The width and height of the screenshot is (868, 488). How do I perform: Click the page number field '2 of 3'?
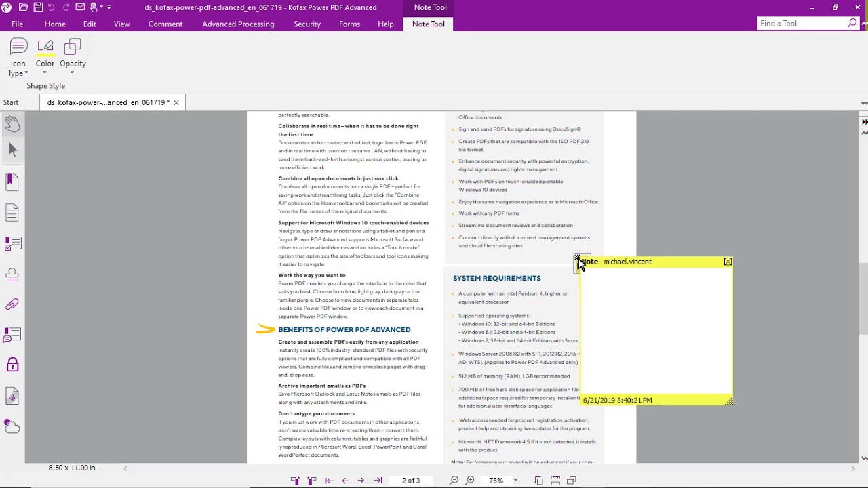pos(411,481)
